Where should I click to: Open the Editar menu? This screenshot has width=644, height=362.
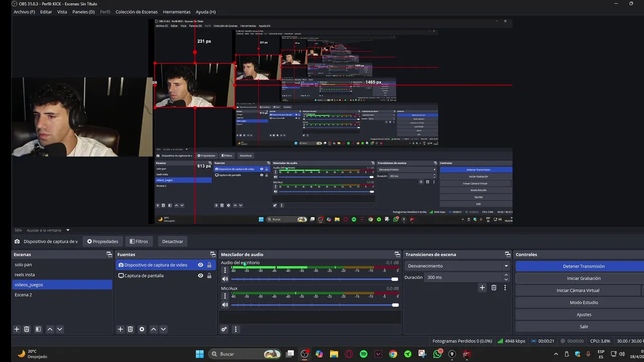click(46, 12)
